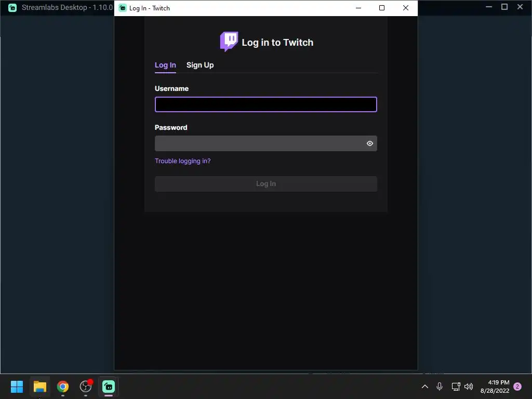Click Streamlabs Desktop title bar logo

[12, 7]
